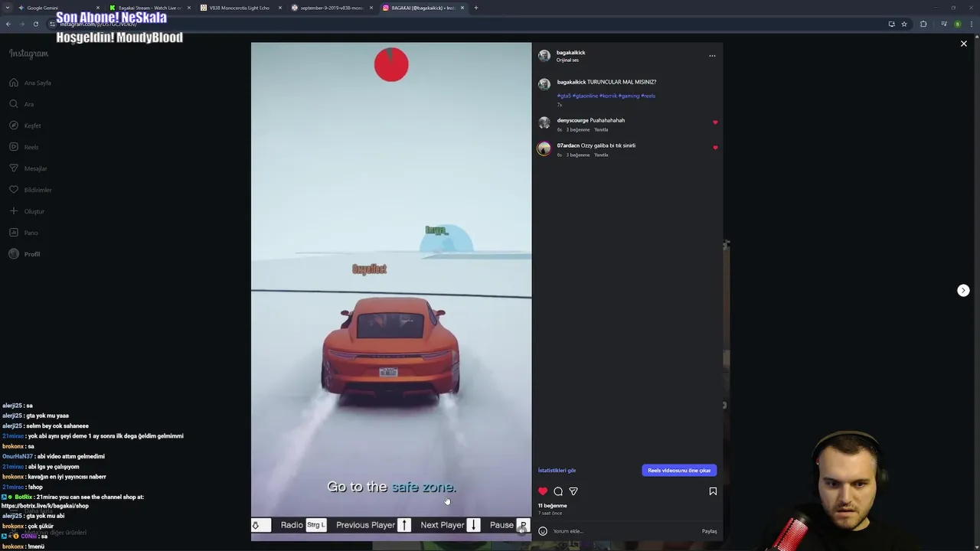The height and width of the screenshot is (551, 980).
Task: Click the plus icon beside Oluştur
Action: (14, 211)
